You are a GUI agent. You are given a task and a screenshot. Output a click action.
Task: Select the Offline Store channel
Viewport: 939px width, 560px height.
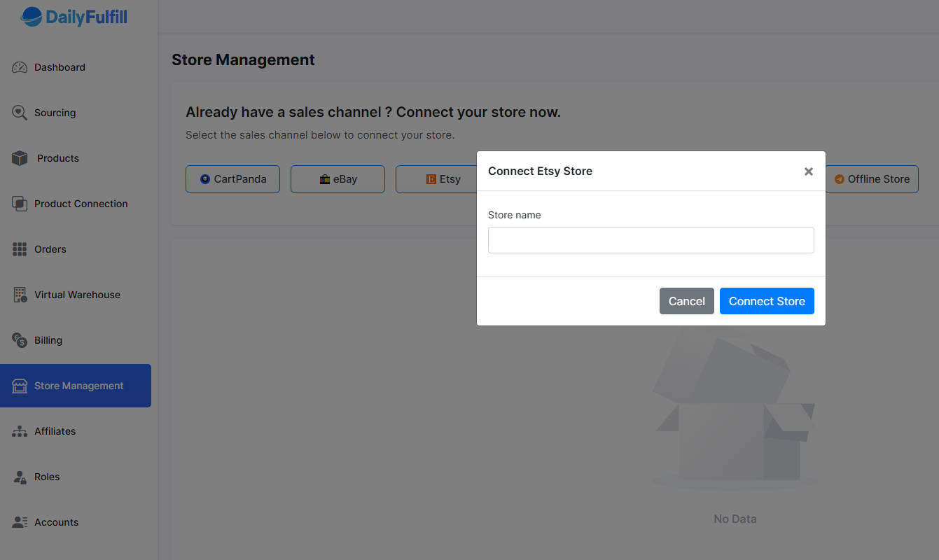click(x=872, y=179)
